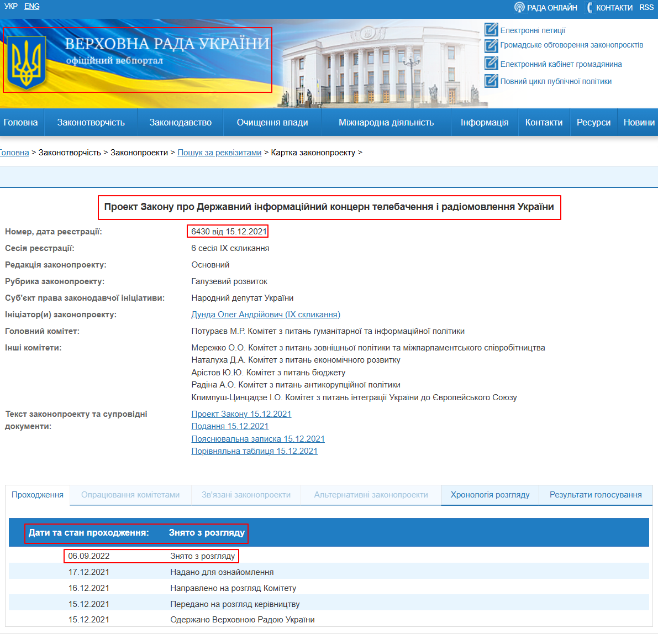Viewport: 658px width, 644px height.
Task: Click the Направлено на розгляд Комітету row
Action: [x=329, y=588]
